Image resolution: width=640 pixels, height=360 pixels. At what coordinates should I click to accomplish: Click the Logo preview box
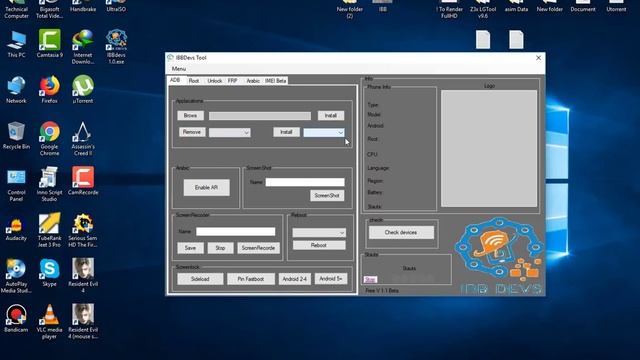tap(489, 149)
